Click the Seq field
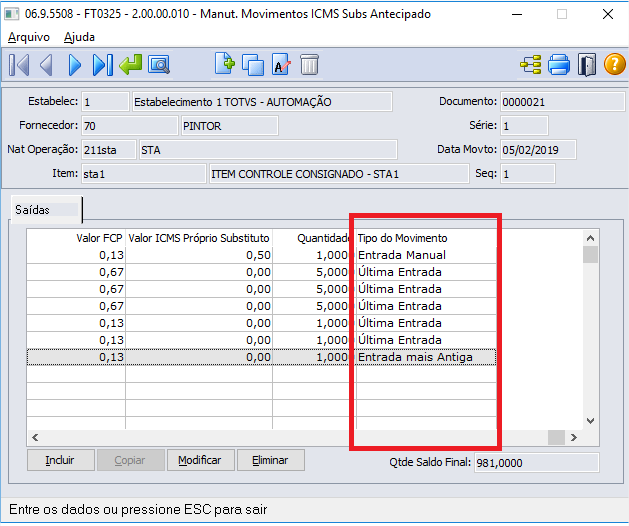This screenshot has width=629, height=526. point(528,174)
